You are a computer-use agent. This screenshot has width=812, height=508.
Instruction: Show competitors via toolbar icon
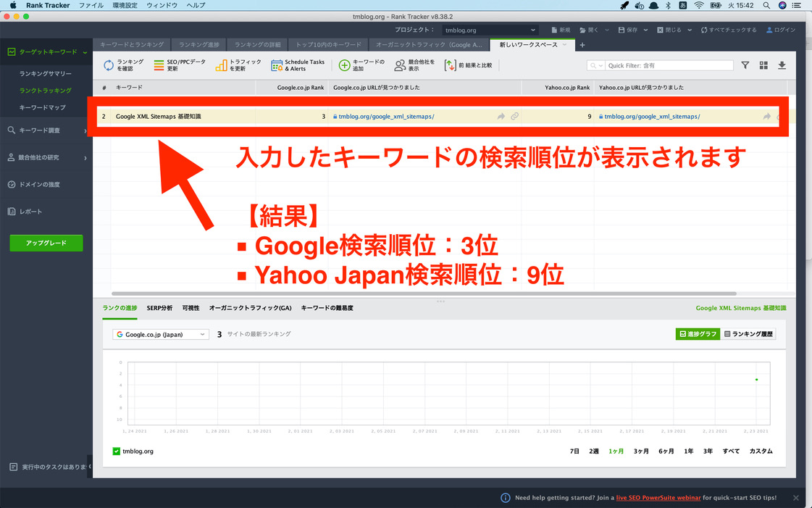coord(400,65)
